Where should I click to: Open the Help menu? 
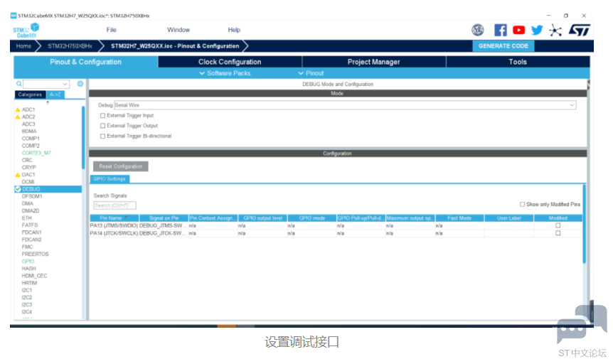(234, 30)
